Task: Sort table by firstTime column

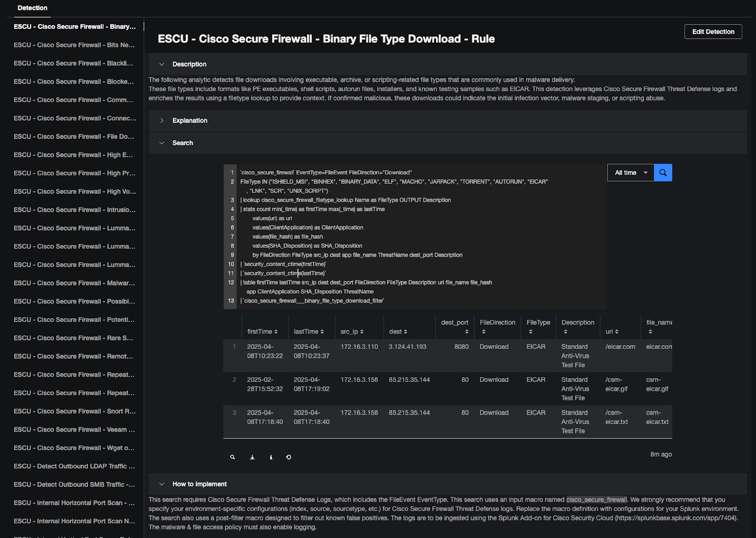Action: 262,331
